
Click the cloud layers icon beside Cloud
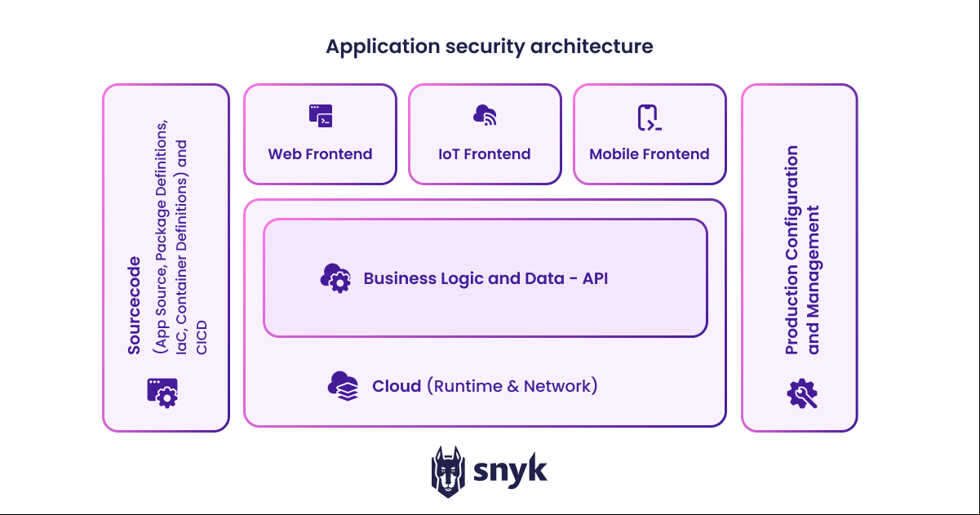pyautogui.click(x=344, y=386)
